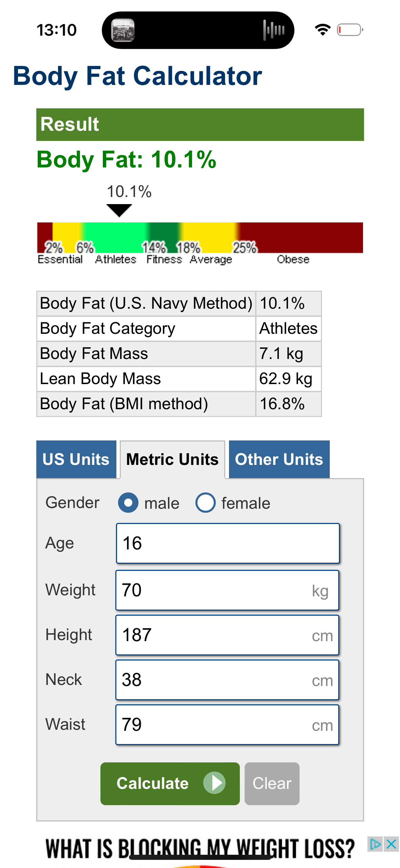Clear all calculator inputs
Image resolution: width=400 pixels, height=868 pixels.
(x=272, y=783)
